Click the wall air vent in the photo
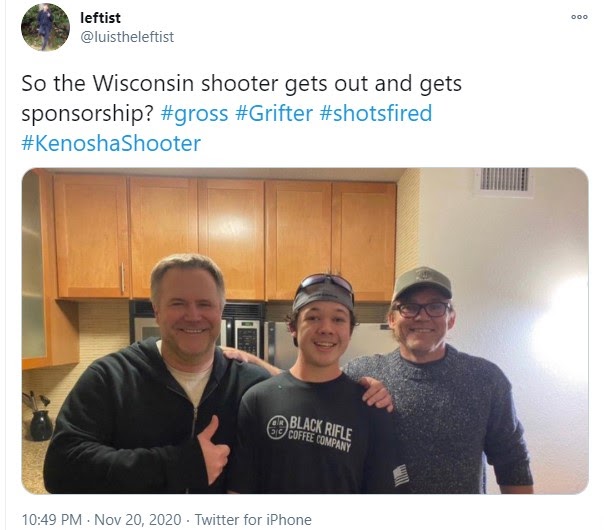The height and width of the screenshot is (530, 604). coord(503,179)
